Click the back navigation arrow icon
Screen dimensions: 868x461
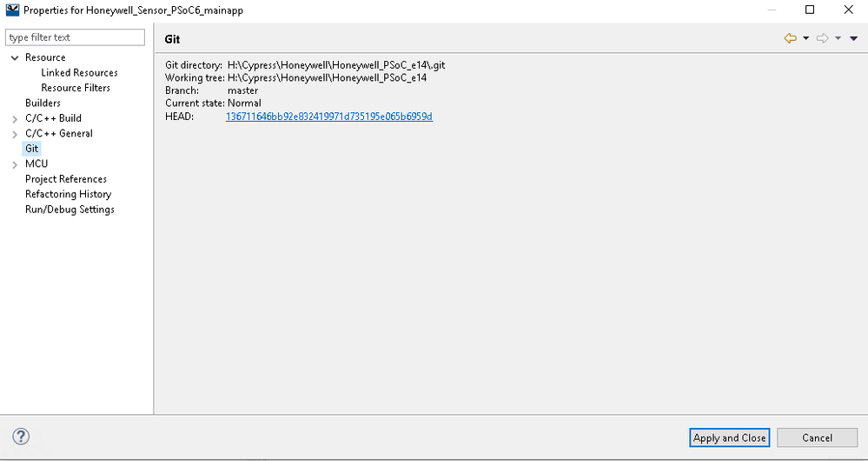coord(791,38)
